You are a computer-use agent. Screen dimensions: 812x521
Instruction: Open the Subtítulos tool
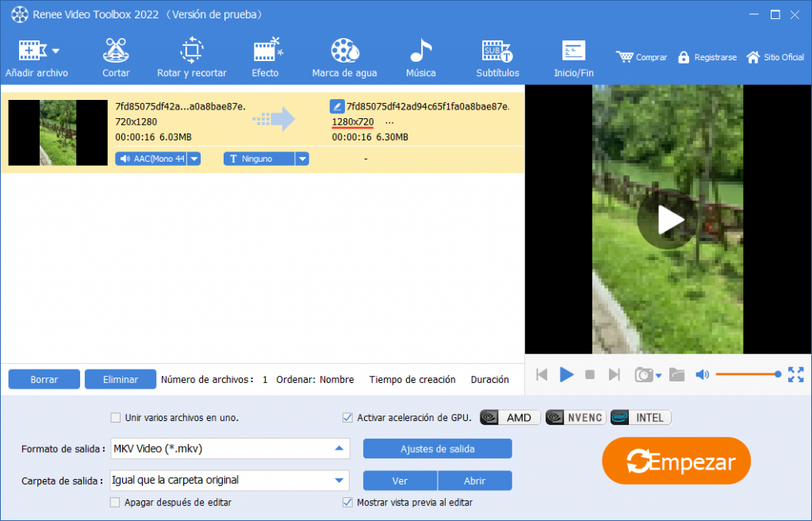click(497, 58)
